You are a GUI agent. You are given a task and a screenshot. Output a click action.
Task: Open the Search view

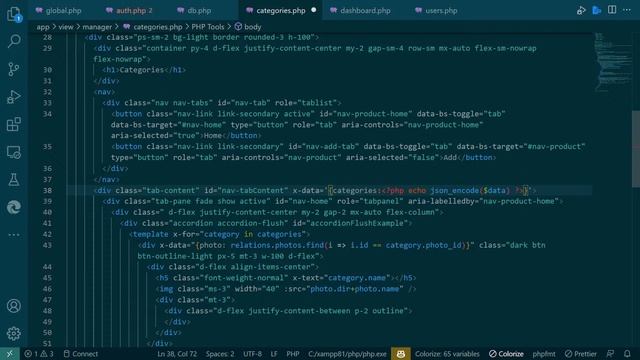[14, 41]
